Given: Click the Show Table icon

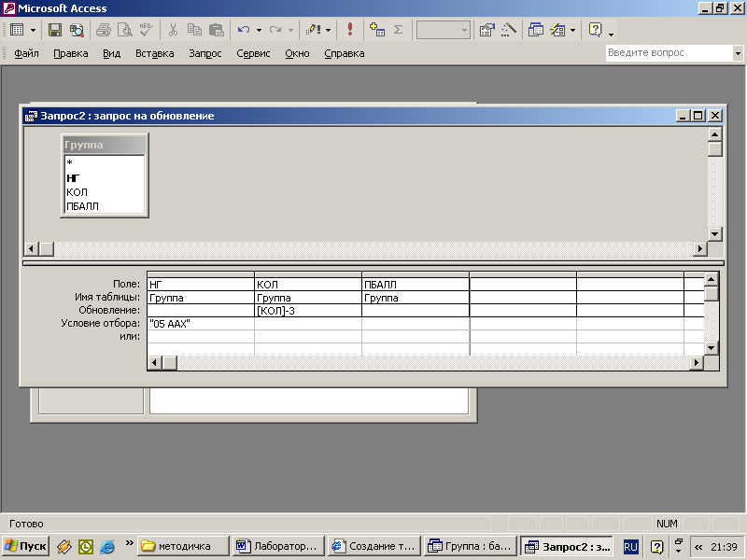Looking at the screenshot, I should tap(377, 30).
